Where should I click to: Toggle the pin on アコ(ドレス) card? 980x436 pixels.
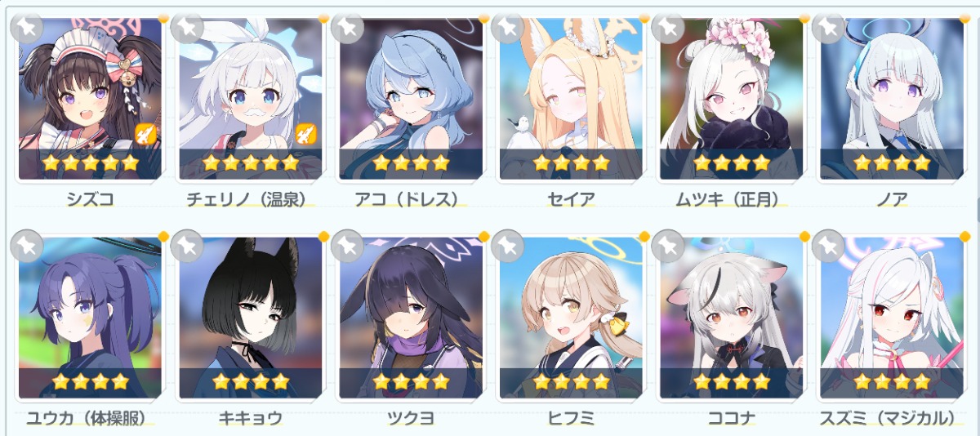[347, 26]
